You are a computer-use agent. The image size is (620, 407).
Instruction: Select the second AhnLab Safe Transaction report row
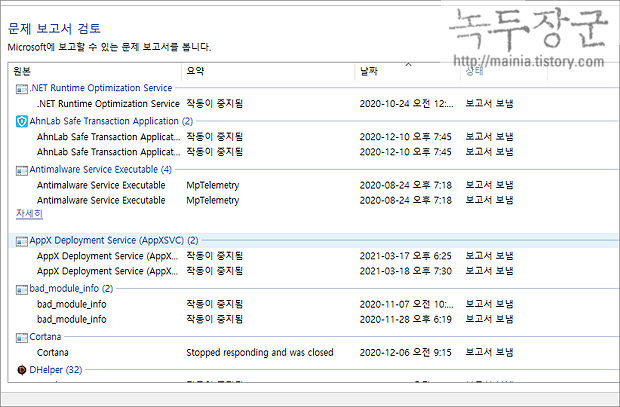click(313, 152)
